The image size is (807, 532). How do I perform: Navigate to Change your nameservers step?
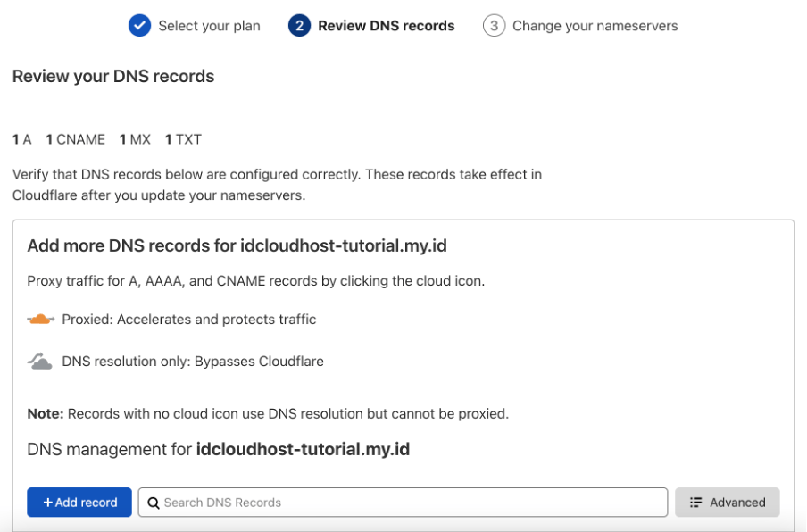(x=595, y=26)
